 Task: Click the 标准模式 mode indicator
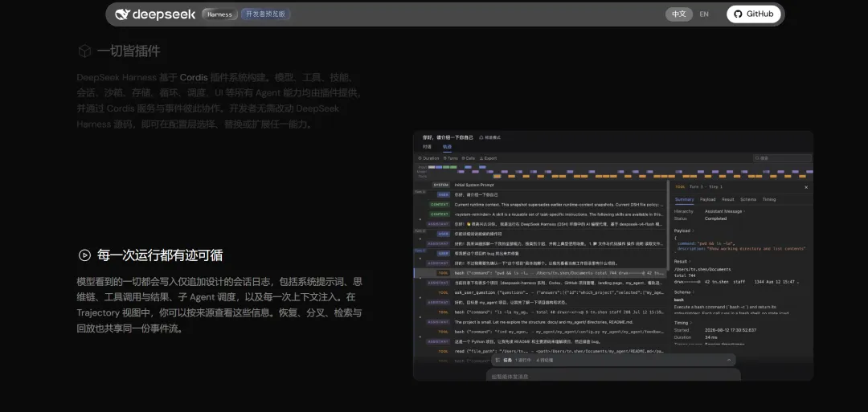489,137
